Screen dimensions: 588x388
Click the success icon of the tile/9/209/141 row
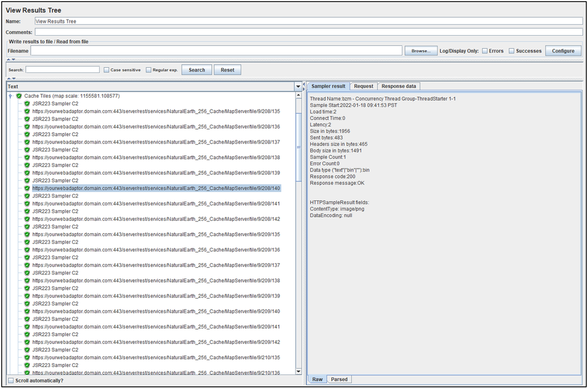pos(27,327)
